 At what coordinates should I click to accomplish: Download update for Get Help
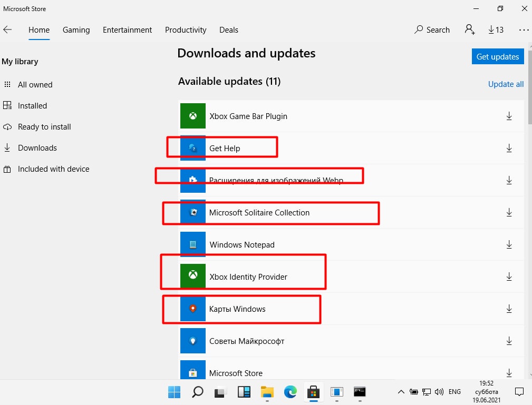tap(509, 148)
